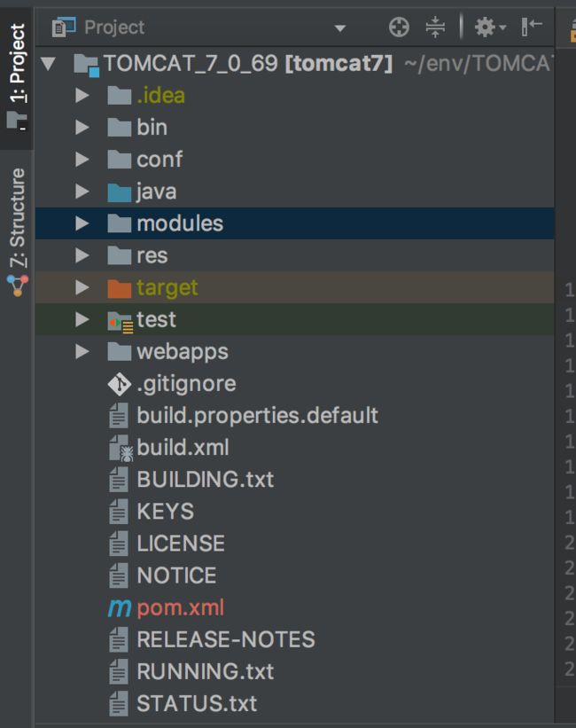Click the file icon of BUILDING.txt
Screen dimensions: 576x728
click(119, 480)
